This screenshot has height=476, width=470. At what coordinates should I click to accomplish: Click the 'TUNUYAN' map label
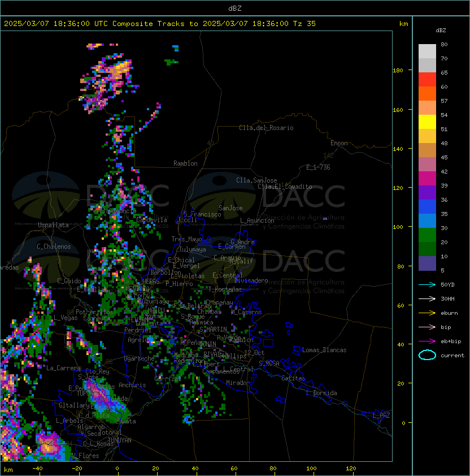pyautogui.click(x=120, y=440)
